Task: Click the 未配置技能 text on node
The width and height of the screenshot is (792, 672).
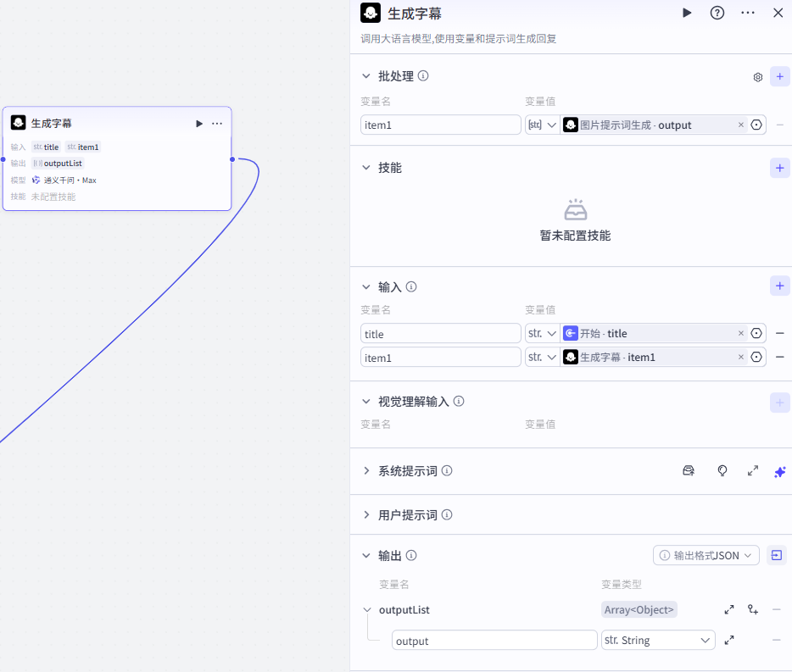Action: 53,197
